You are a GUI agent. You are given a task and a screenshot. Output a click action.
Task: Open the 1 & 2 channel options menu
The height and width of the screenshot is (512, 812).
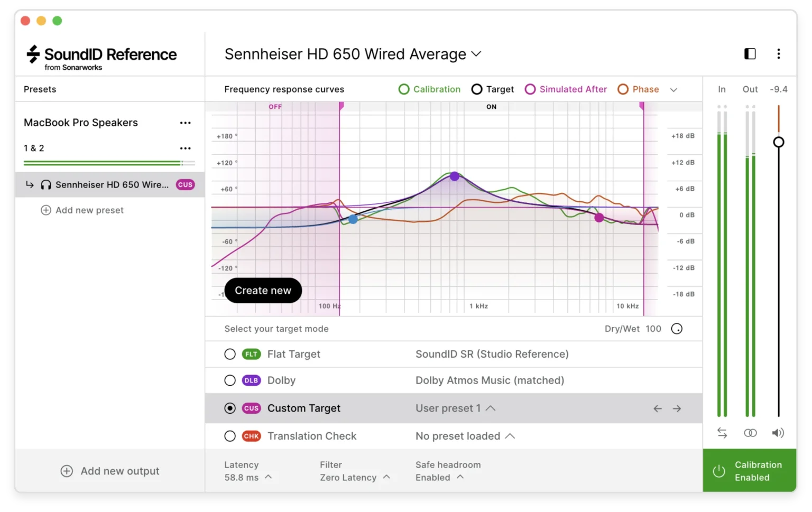pos(185,148)
